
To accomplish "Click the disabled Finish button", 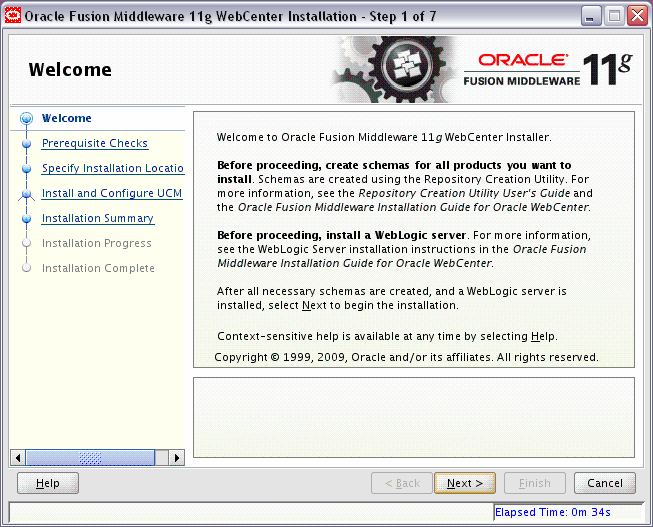I will point(535,483).
